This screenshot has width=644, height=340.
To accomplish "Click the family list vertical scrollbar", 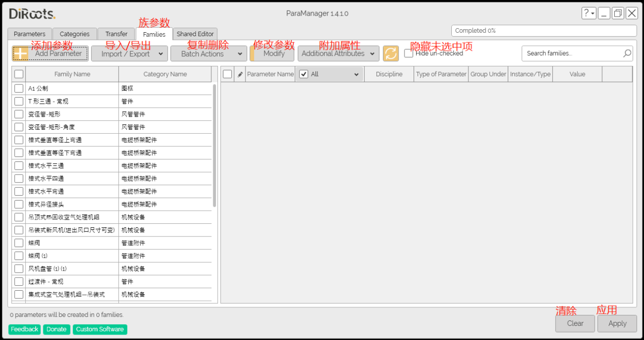I will point(215,145).
